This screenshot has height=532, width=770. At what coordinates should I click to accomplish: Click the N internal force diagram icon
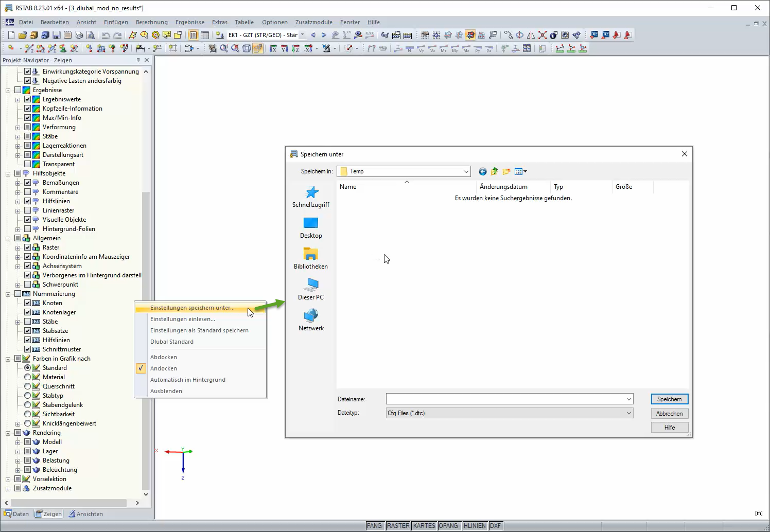410,48
